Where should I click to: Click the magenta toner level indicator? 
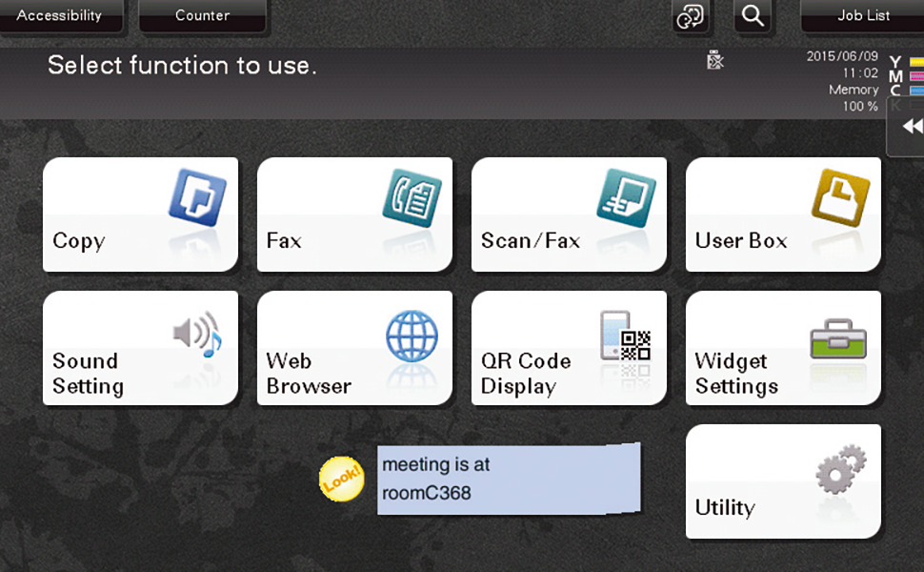tap(916, 76)
